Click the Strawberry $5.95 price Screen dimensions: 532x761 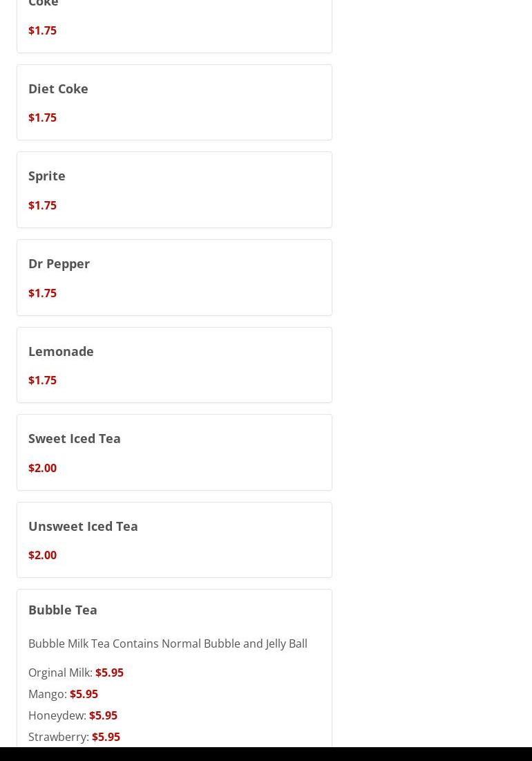106,737
